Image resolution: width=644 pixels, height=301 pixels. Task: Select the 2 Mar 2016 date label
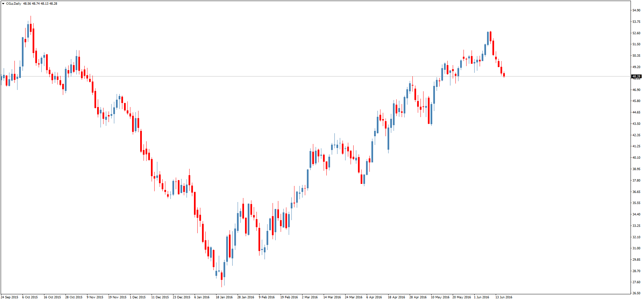(310, 297)
